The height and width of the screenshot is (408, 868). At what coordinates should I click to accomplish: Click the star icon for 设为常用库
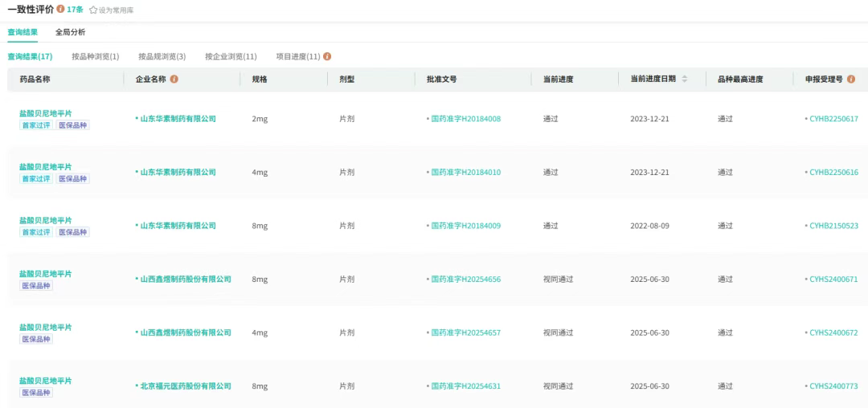[93, 10]
